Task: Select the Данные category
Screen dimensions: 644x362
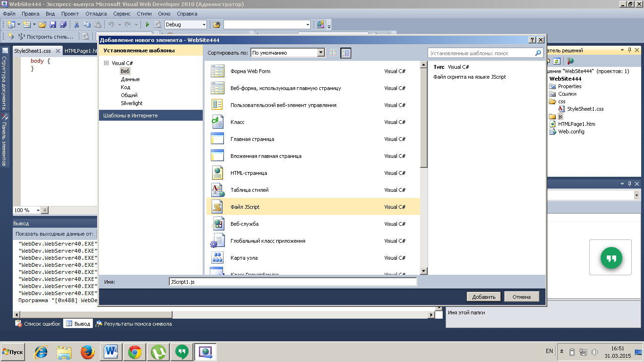Action: (130, 79)
